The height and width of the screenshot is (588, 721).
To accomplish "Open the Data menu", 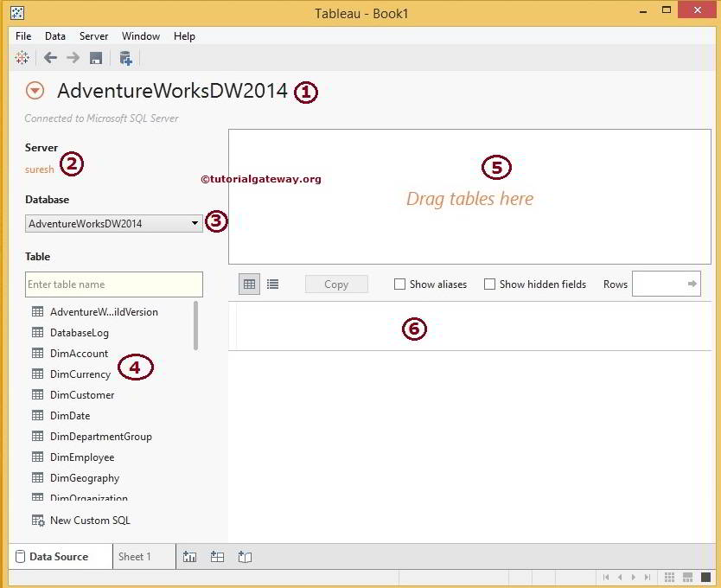I will (55, 36).
